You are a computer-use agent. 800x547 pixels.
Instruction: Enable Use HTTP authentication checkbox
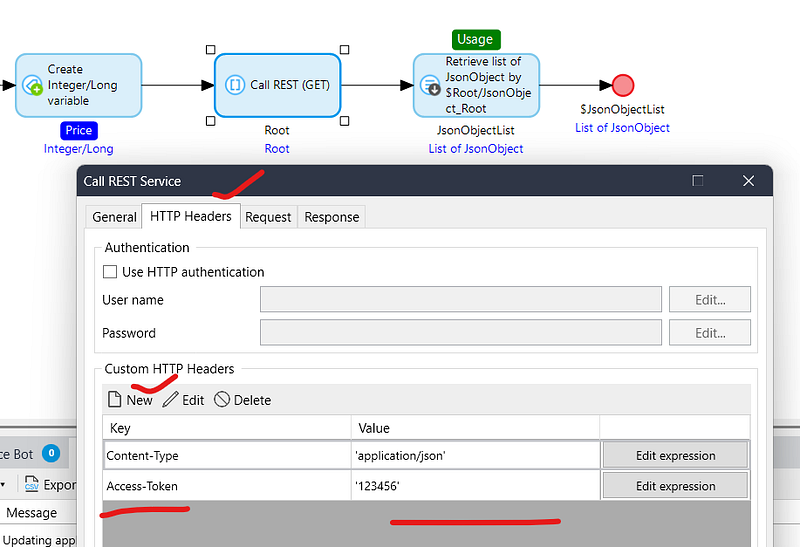pyautogui.click(x=110, y=272)
